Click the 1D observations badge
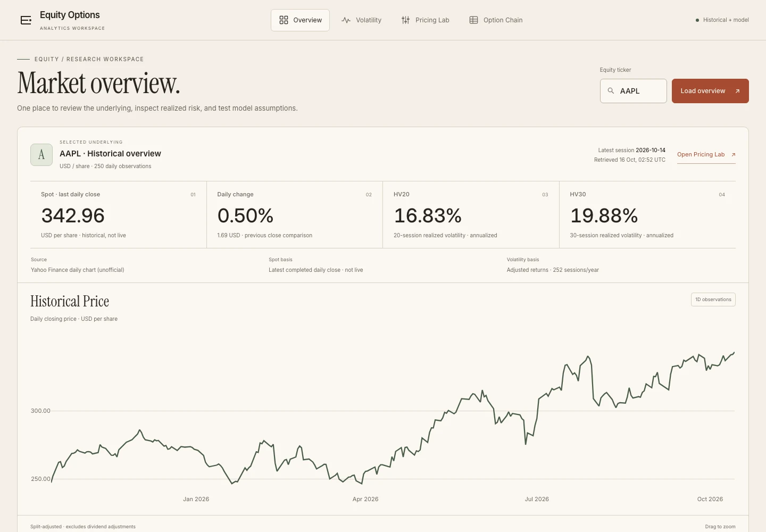This screenshot has width=766, height=532. click(713, 300)
